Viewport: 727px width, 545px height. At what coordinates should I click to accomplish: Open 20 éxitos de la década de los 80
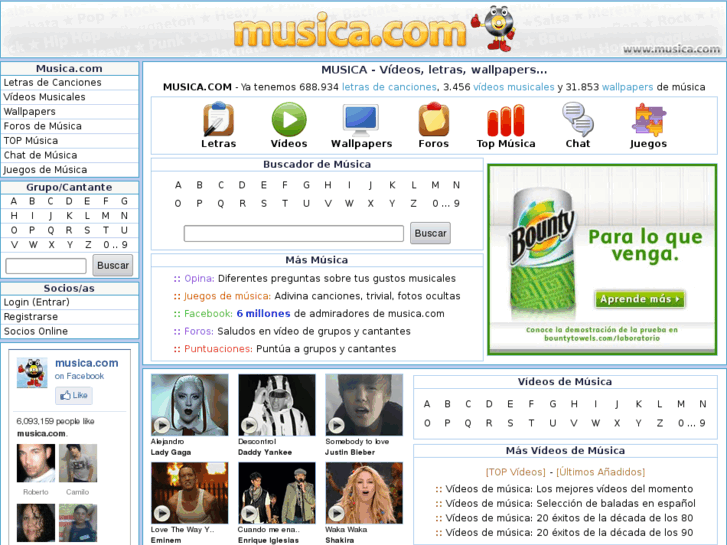(614, 518)
